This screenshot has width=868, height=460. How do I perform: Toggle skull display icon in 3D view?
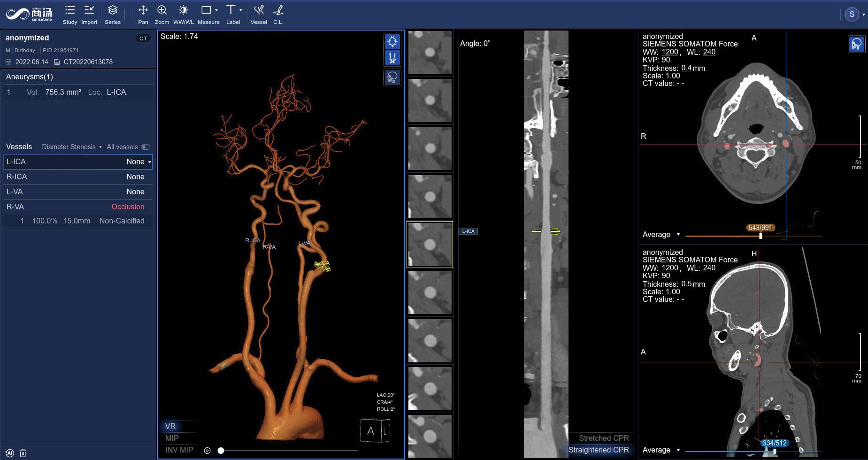coord(392,77)
